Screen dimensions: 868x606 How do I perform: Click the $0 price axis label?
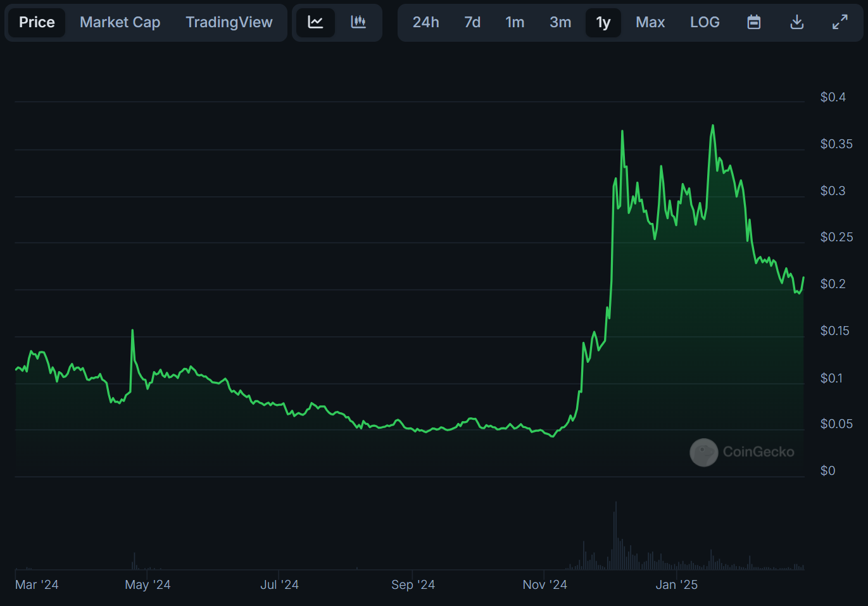coord(827,470)
